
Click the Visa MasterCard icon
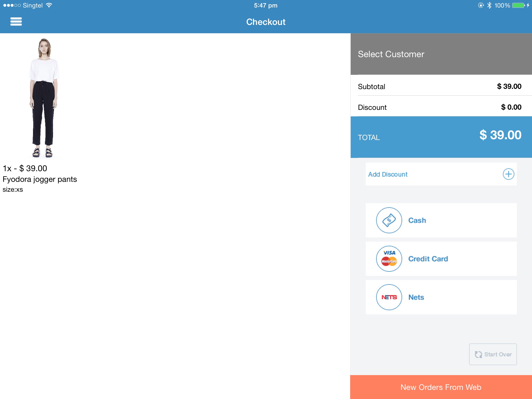click(388, 258)
